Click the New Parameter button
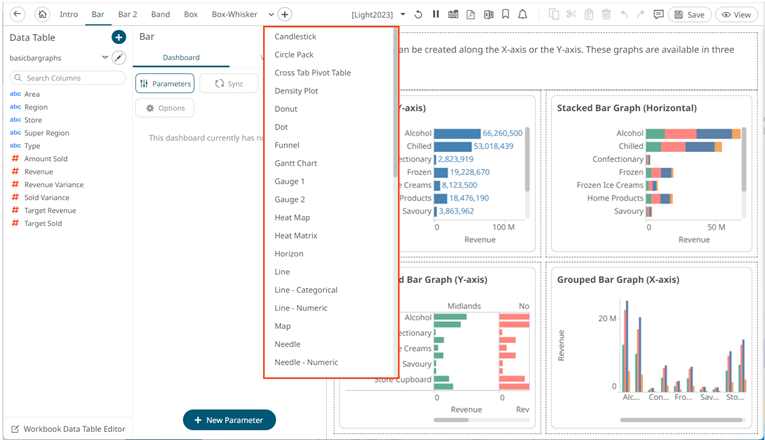Viewport: 765px width, 440px height. coord(229,420)
